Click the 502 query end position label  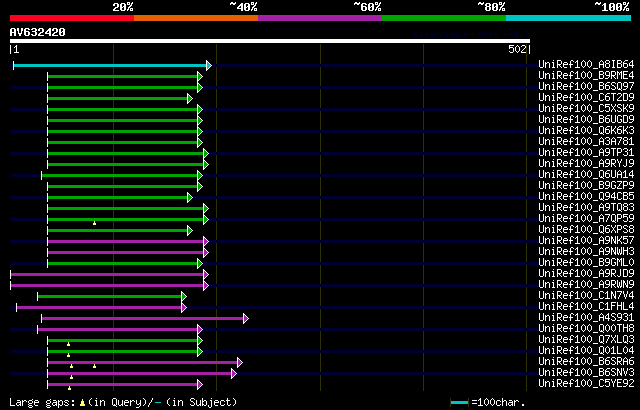click(x=517, y=49)
